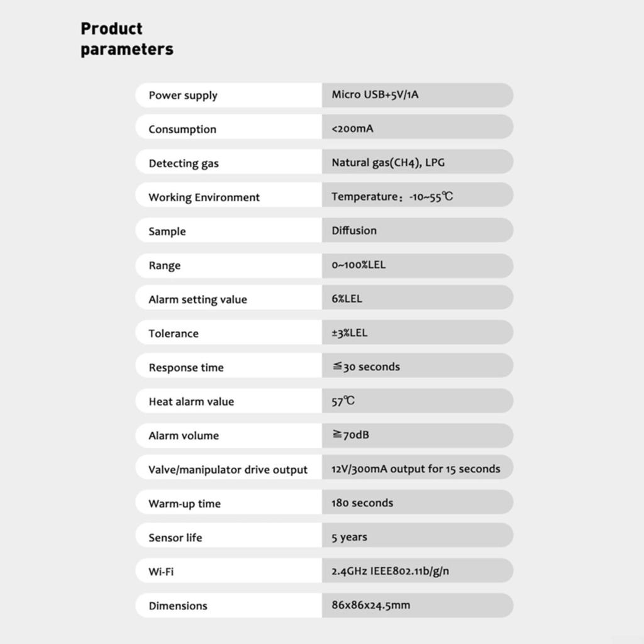The image size is (644, 644).
Task: Click the 86x86x24.5mm dimensions value
Action: coord(370,606)
